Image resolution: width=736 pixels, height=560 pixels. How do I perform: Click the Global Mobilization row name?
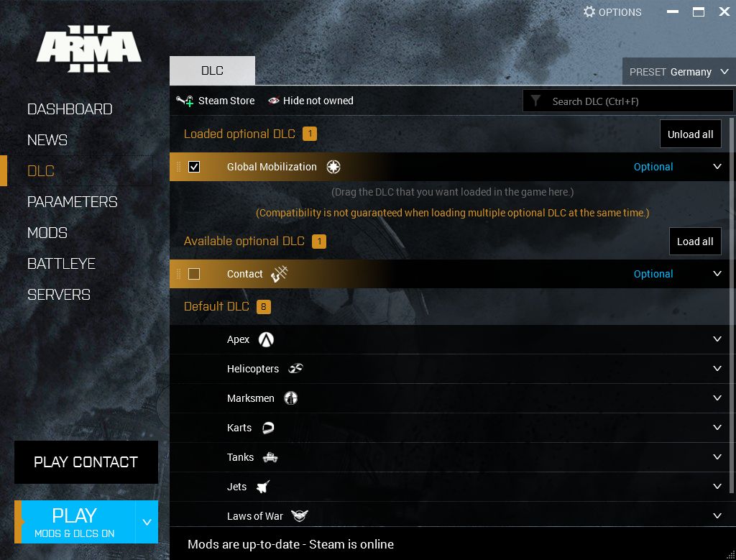pyautogui.click(x=272, y=167)
